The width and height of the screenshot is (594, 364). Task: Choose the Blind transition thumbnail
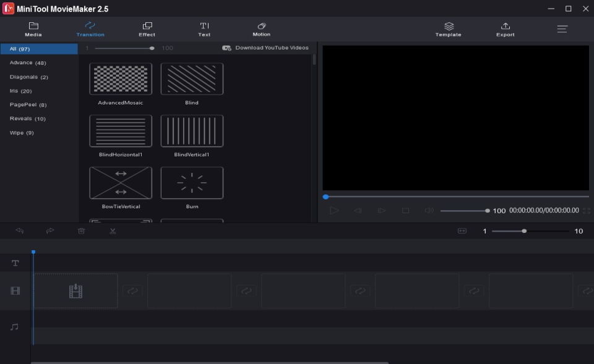[x=192, y=78]
